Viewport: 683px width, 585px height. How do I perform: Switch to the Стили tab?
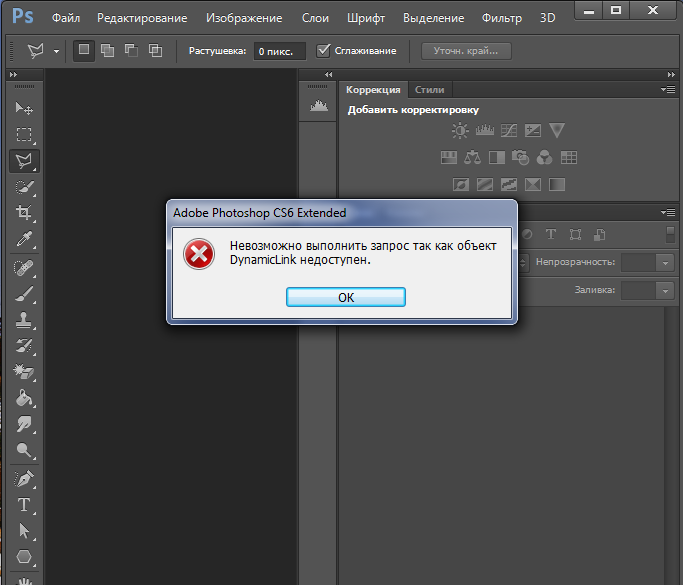[x=429, y=89]
